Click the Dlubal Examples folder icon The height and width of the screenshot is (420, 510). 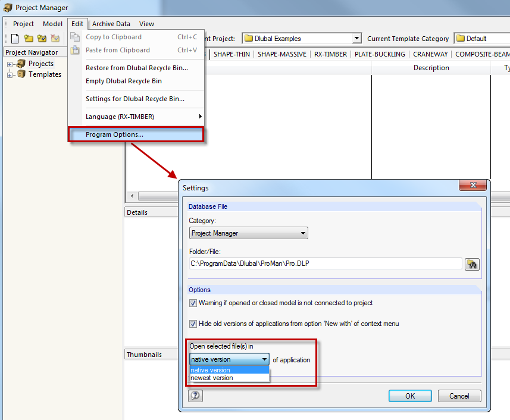(x=250, y=37)
